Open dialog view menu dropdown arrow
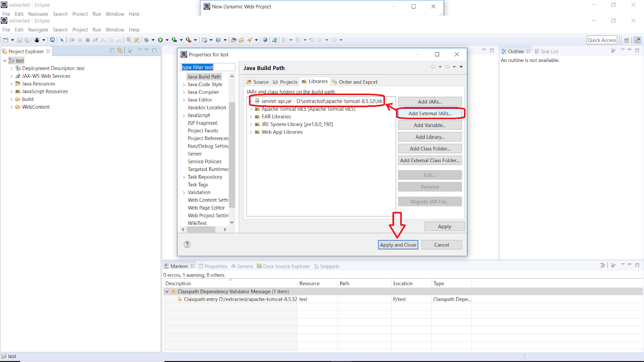The height and width of the screenshot is (362, 644). (x=461, y=67)
